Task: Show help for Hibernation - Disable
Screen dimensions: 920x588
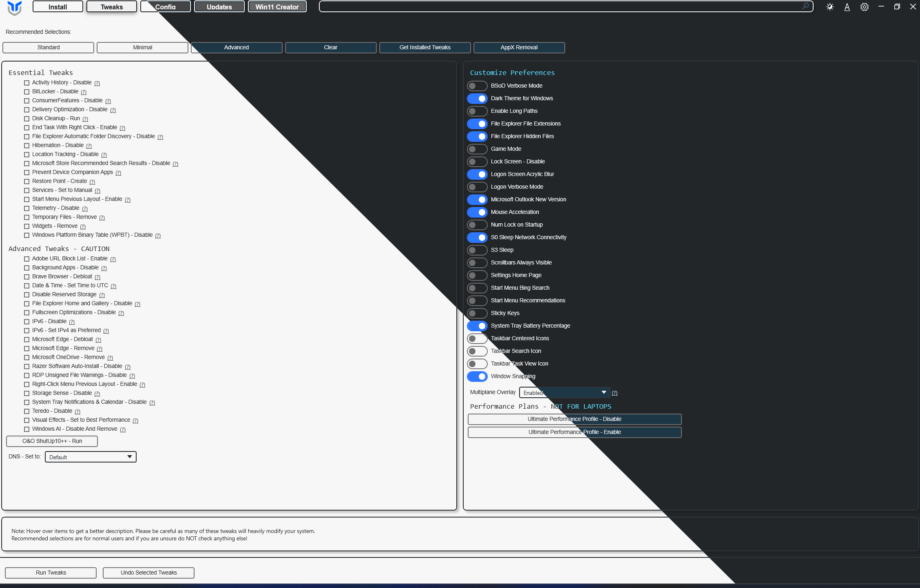Action: pyautogui.click(x=89, y=146)
